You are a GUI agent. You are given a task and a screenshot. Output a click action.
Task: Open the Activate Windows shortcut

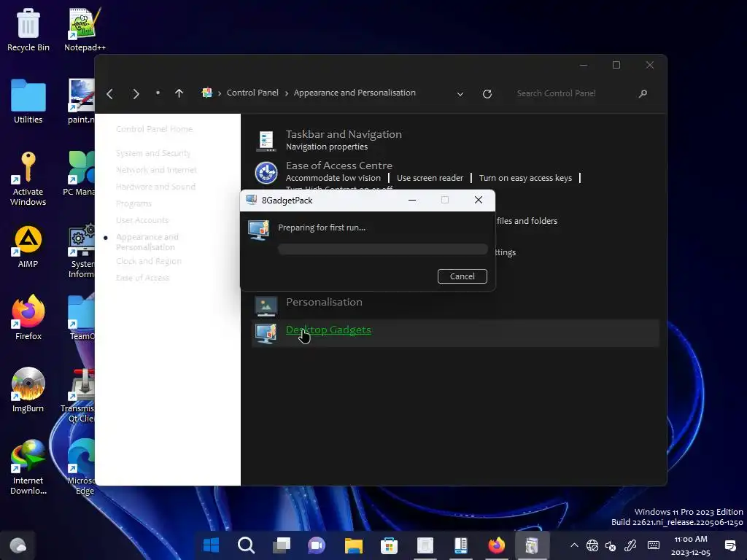coord(28,179)
